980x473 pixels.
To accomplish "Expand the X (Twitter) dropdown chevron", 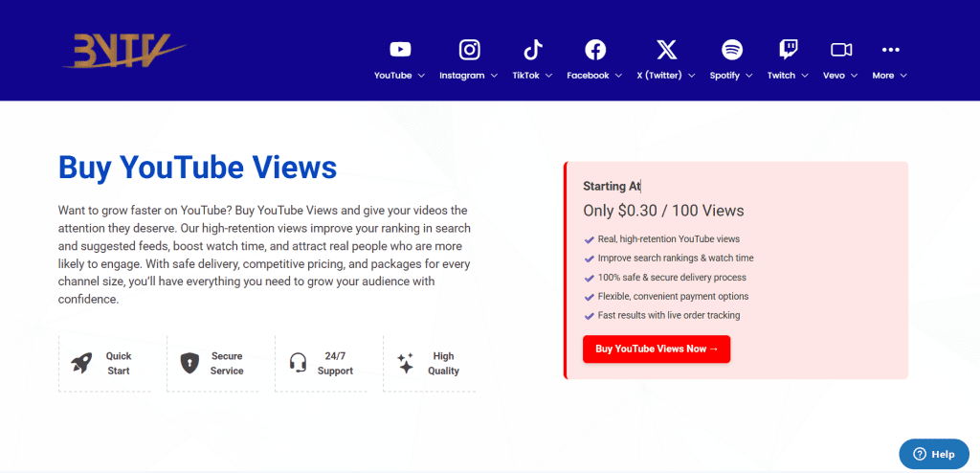I will [x=691, y=76].
